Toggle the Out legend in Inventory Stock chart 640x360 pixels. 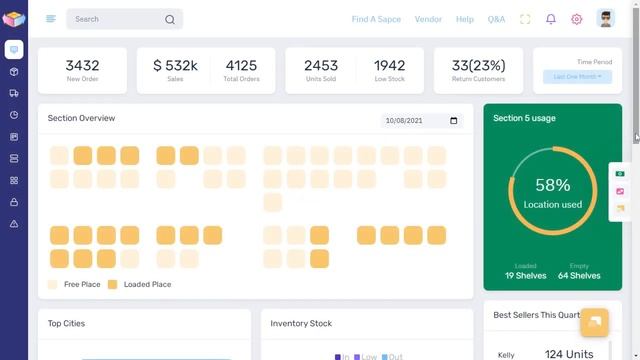[x=392, y=357]
